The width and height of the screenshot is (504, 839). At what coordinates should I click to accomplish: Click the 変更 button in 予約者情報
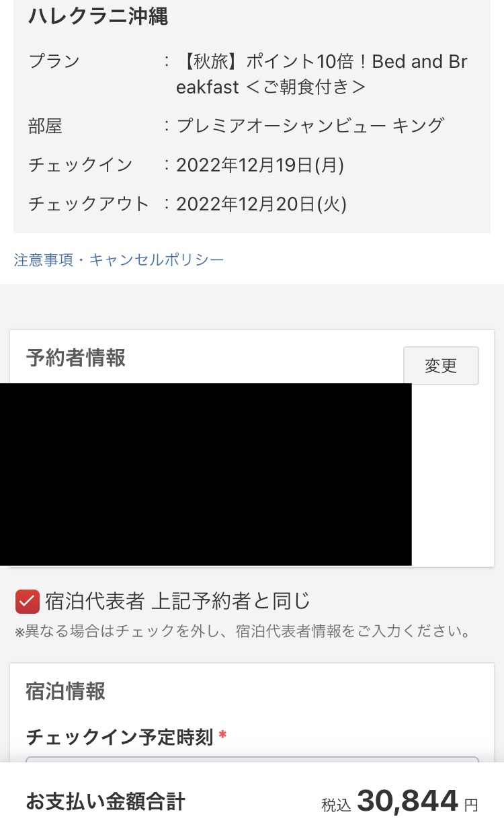click(441, 366)
